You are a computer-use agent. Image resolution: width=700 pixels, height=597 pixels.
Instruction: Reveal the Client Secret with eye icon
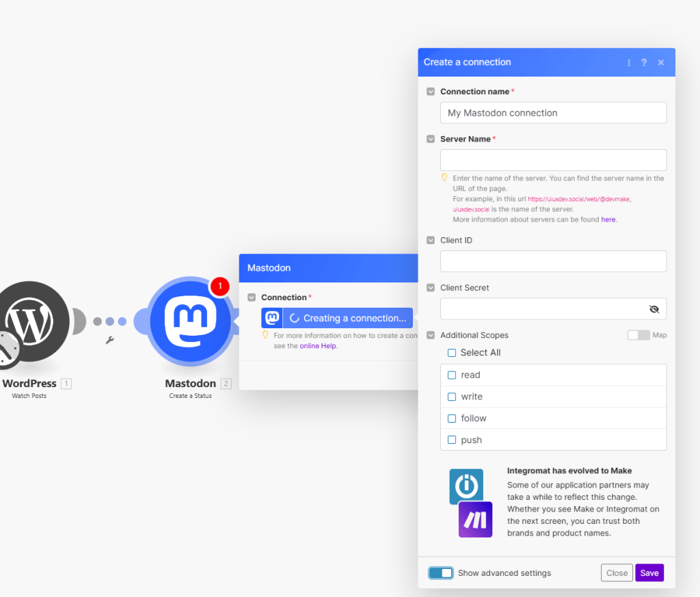click(654, 309)
